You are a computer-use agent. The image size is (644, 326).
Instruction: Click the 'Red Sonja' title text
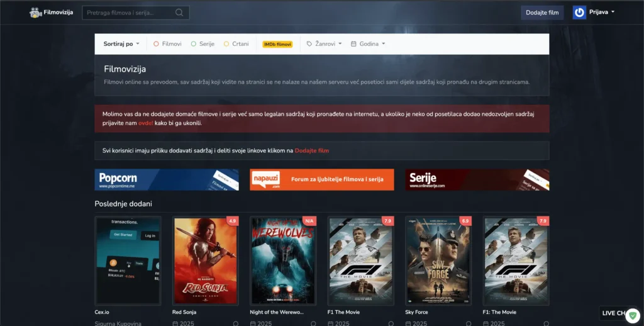(184, 312)
